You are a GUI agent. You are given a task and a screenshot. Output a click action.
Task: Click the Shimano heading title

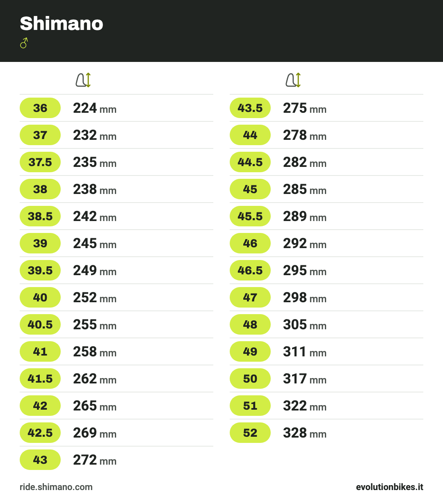click(x=62, y=23)
